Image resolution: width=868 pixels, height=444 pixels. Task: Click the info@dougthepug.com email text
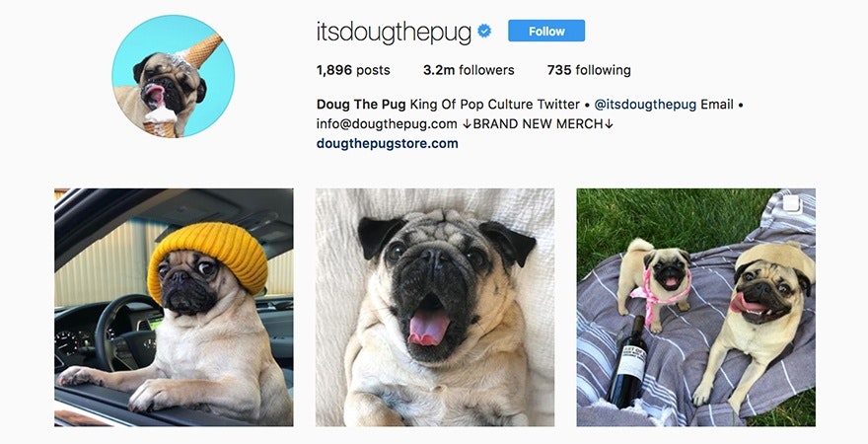[x=387, y=124]
